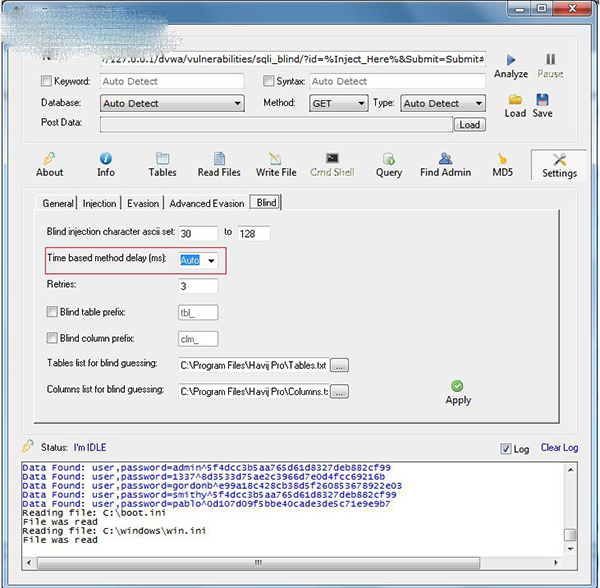Click log line Reading file: C:\boot.ini
The height and width of the screenshot is (588, 600).
(94, 513)
